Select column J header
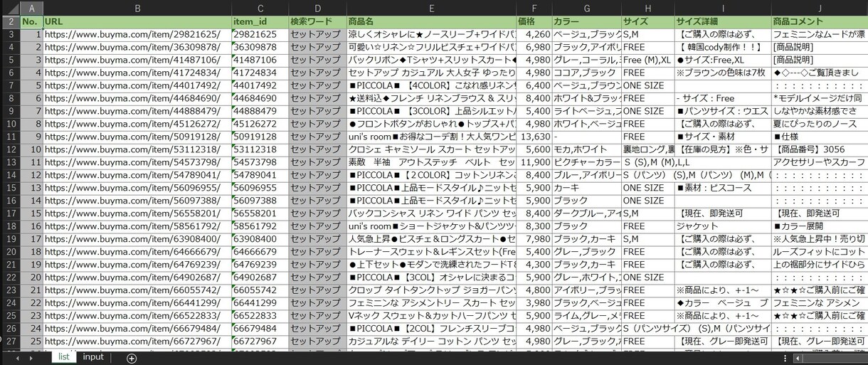 820,8
